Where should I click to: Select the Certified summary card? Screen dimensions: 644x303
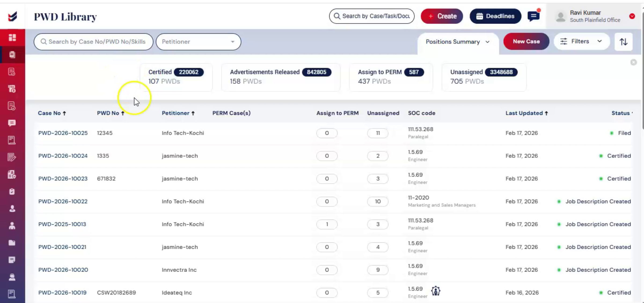[176, 77]
